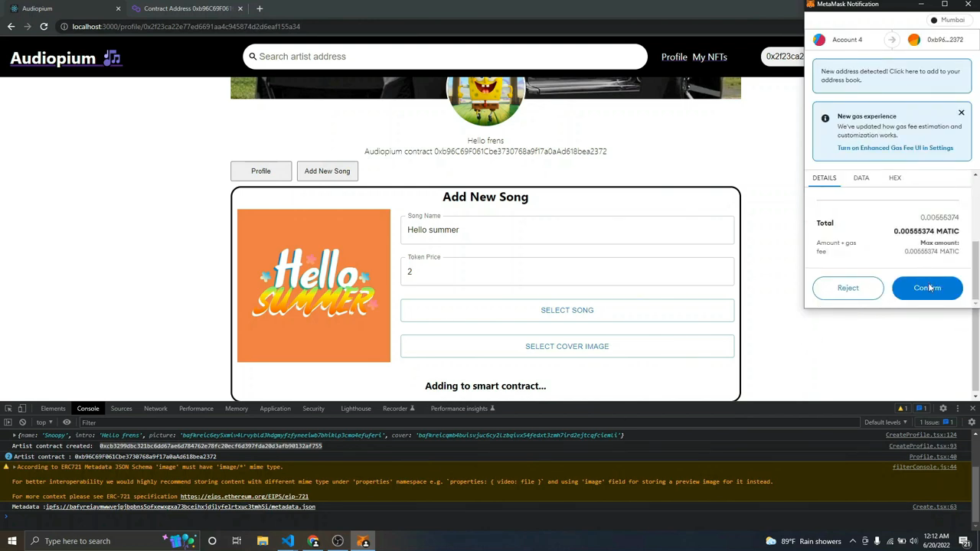Open the DevTools three-dot customize menu

(x=958, y=409)
